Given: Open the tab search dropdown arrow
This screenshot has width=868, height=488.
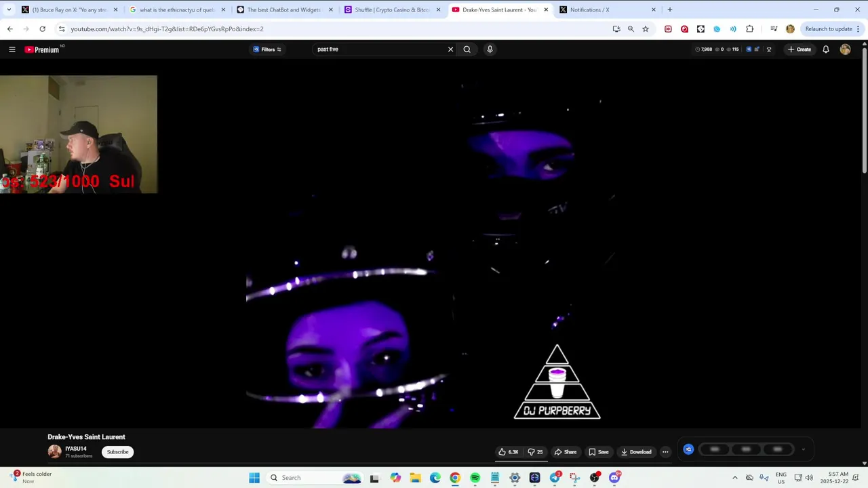Looking at the screenshot, I should click(x=8, y=9).
